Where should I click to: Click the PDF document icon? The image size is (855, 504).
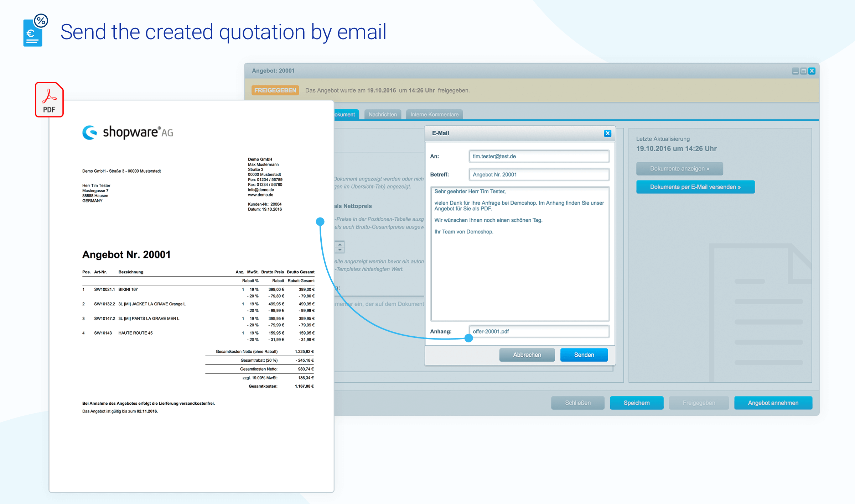pyautogui.click(x=49, y=98)
